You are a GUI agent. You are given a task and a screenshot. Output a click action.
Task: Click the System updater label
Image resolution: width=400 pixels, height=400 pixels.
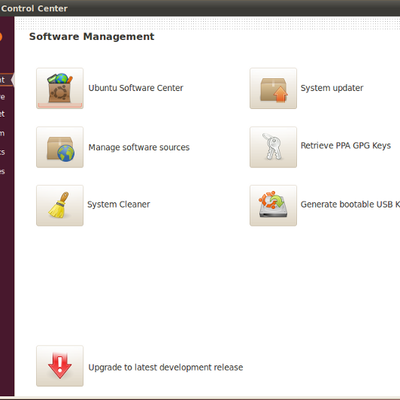(x=332, y=88)
